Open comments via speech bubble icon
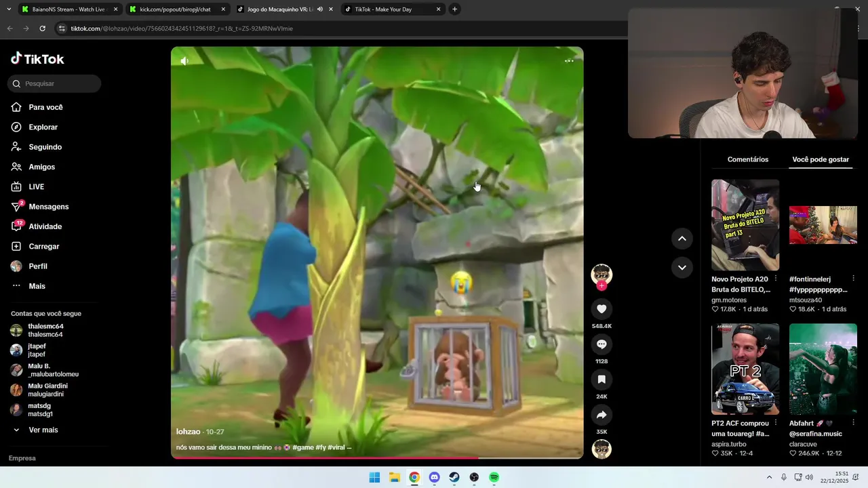This screenshot has width=868, height=488. tap(601, 344)
